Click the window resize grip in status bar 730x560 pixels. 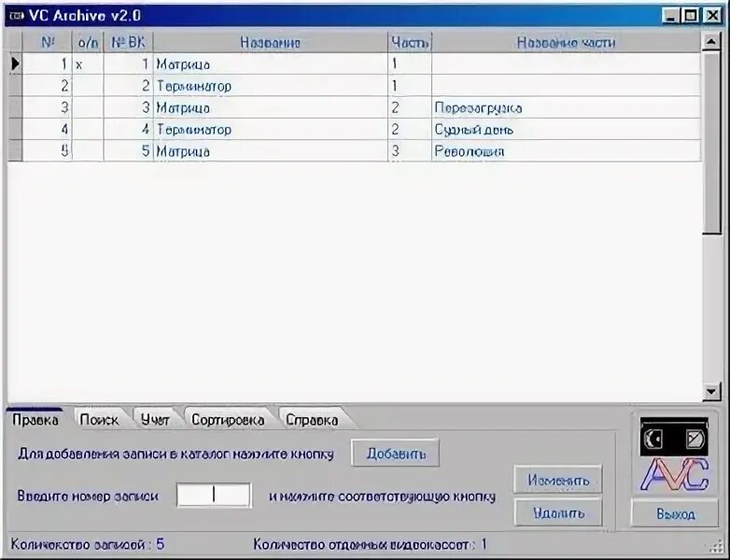click(717, 546)
